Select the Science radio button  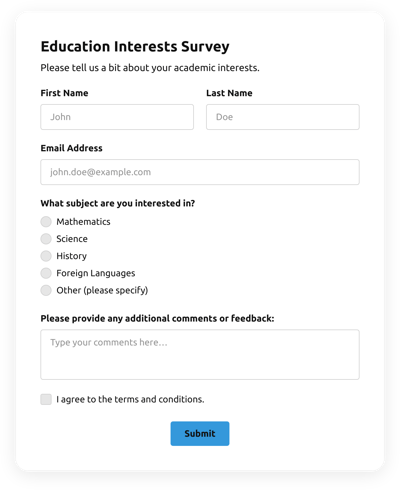click(46, 239)
